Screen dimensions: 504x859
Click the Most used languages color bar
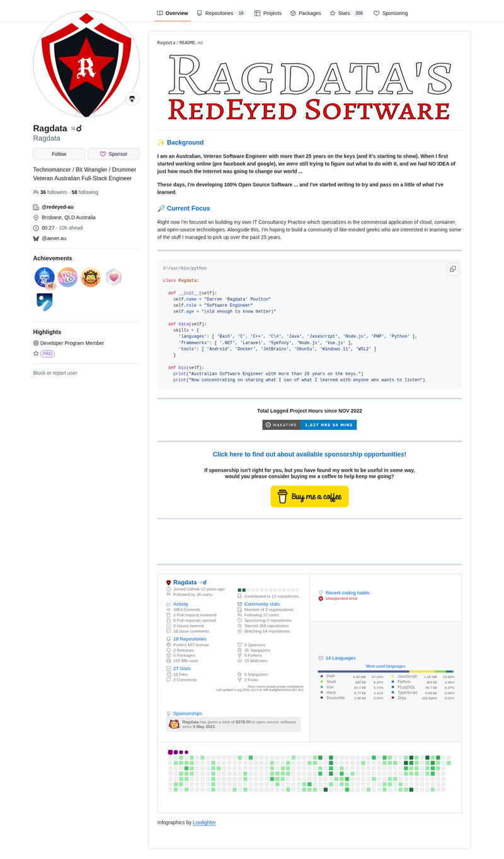point(386,671)
